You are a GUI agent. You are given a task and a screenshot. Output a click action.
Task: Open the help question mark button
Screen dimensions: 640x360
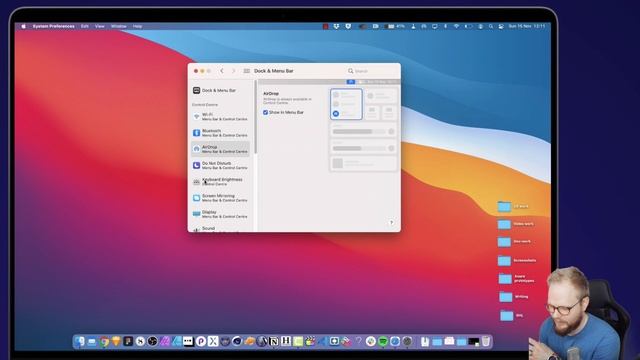pos(391,222)
